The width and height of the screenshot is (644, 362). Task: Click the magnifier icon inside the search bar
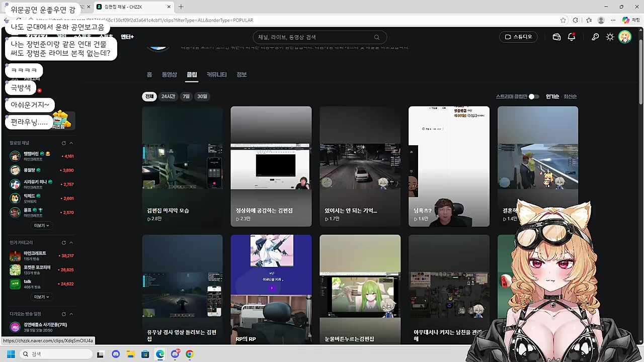point(376,37)
